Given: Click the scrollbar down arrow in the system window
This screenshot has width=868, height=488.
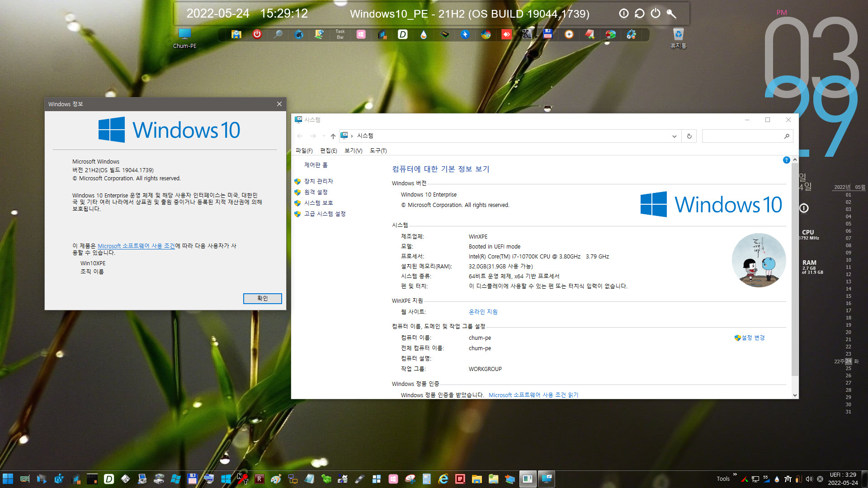Looking at the screenshot, I should tap(795, 395).
